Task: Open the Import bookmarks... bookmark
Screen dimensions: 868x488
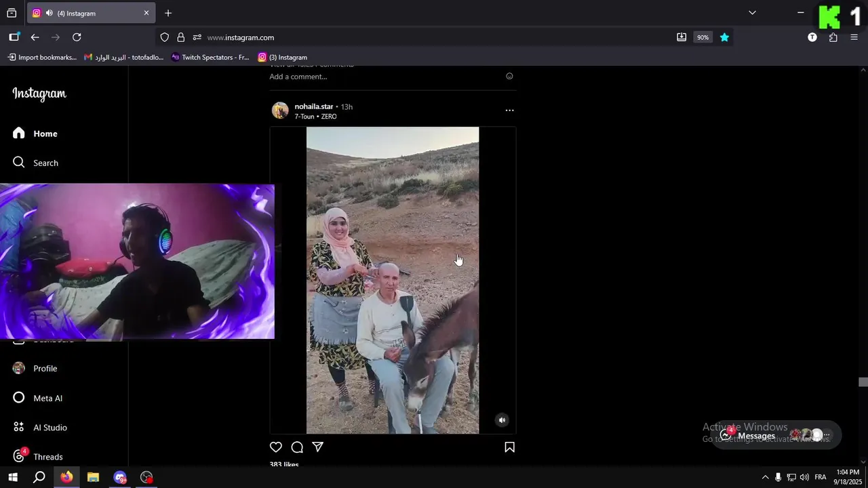Action: 42,58
